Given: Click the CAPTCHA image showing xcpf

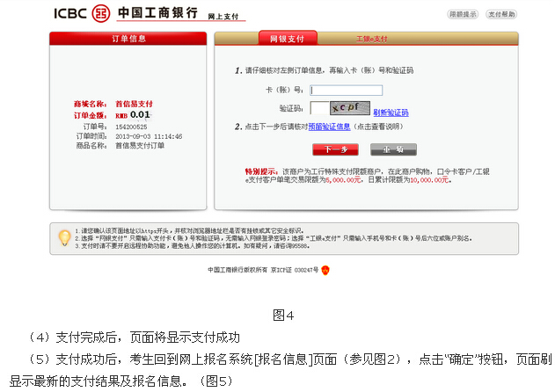Looking at the screenshot, I should (x=350, y=108).
